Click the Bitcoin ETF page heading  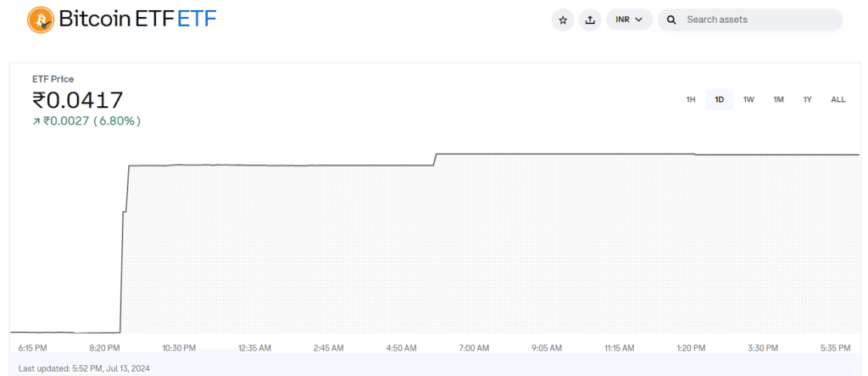[116, 20]
